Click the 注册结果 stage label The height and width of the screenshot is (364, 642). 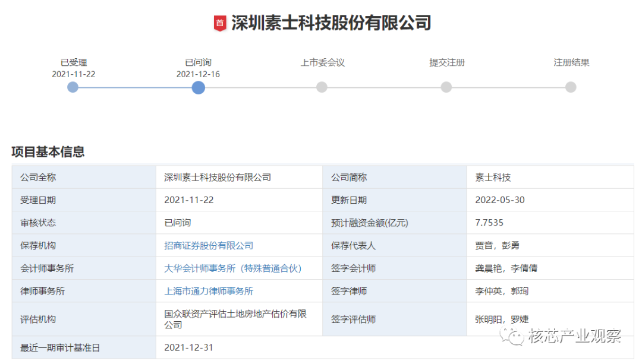[572, 62]
